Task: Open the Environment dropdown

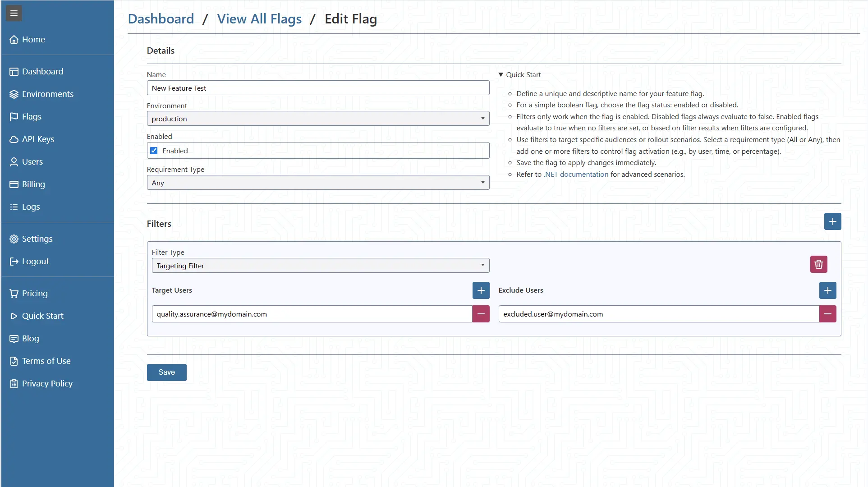Action: point(318,119)
